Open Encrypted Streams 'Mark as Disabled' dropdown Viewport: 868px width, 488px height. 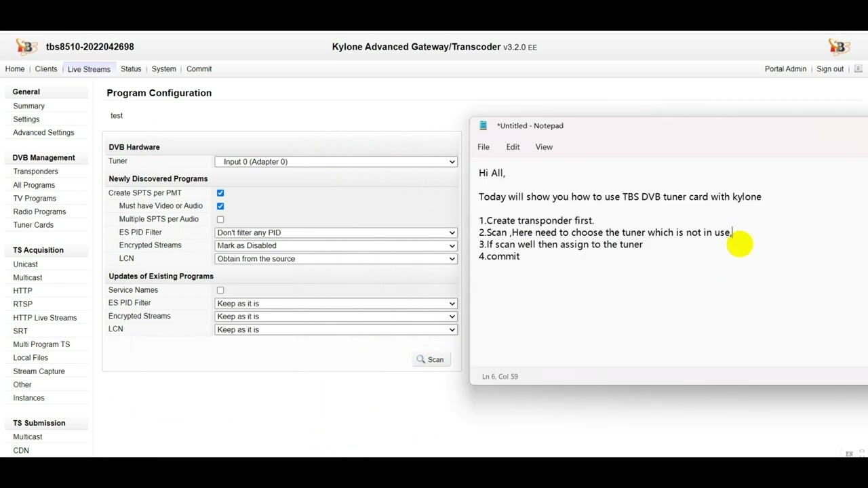336,245
